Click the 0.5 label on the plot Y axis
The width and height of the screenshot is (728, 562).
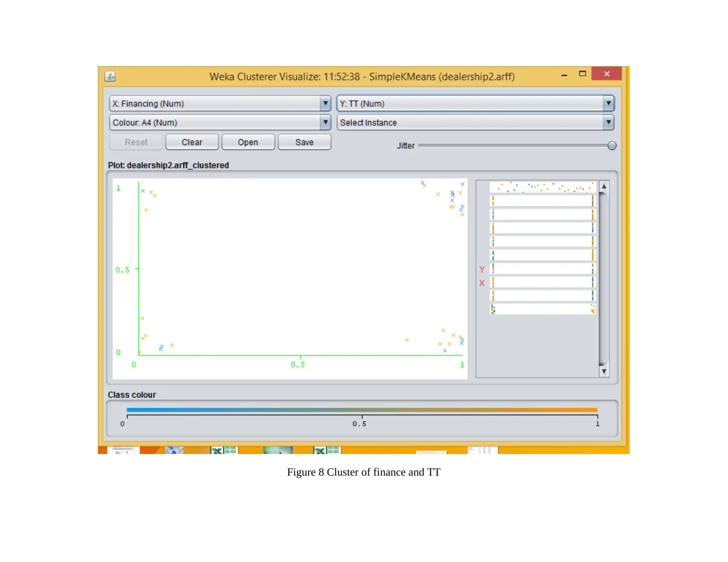tap(123, 270)
